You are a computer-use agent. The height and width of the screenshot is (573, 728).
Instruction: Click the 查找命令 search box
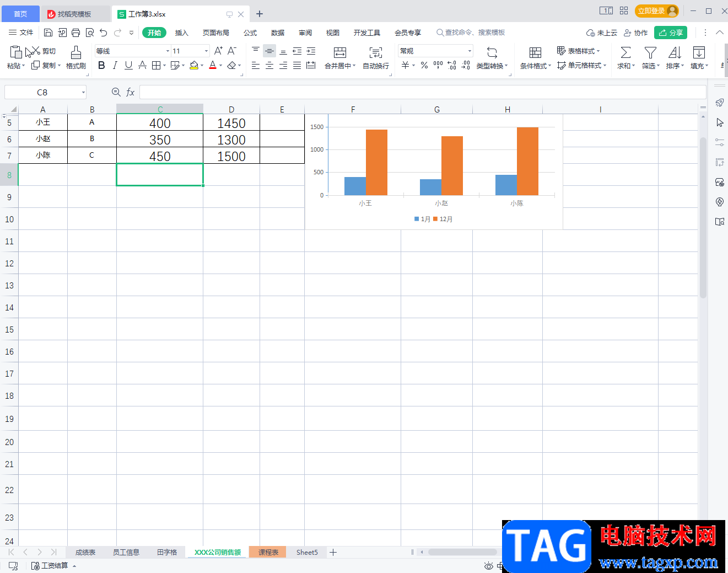click(x=471, y=33)
